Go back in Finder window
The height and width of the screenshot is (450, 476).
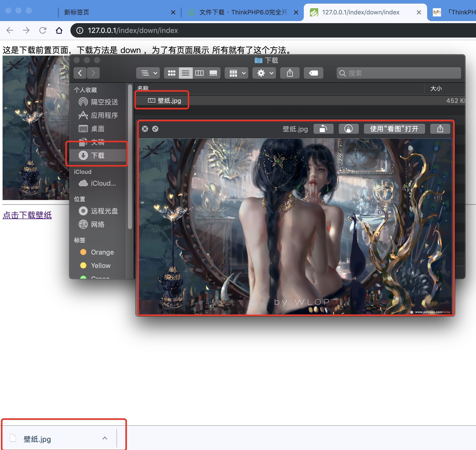coord(80,73)
